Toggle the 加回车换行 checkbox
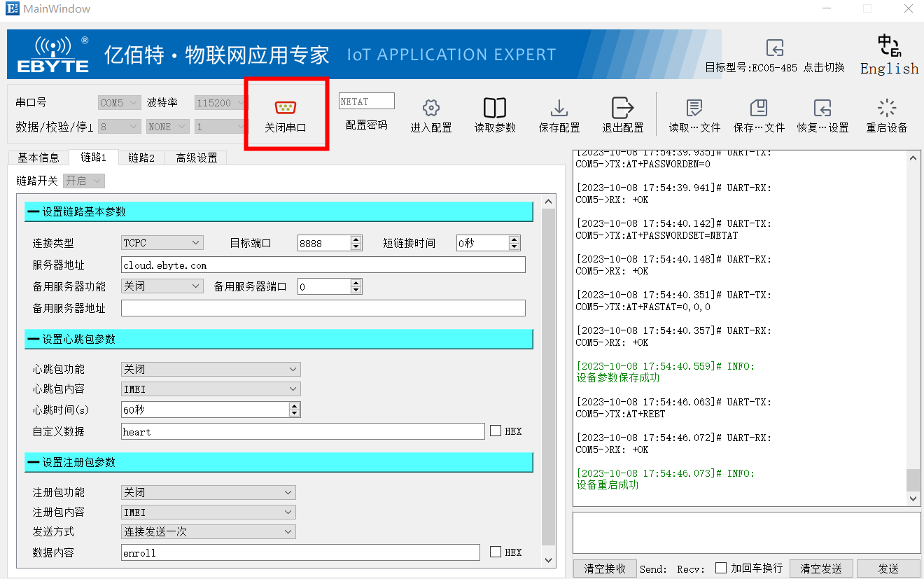The width and height of the screenshot is (924, 579). click(x=720, y=568)
